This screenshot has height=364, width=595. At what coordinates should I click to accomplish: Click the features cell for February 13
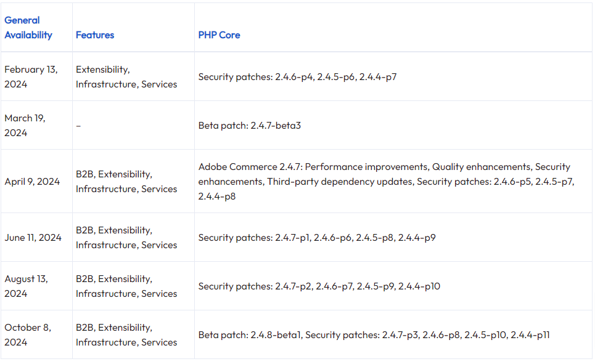[126, 77]
